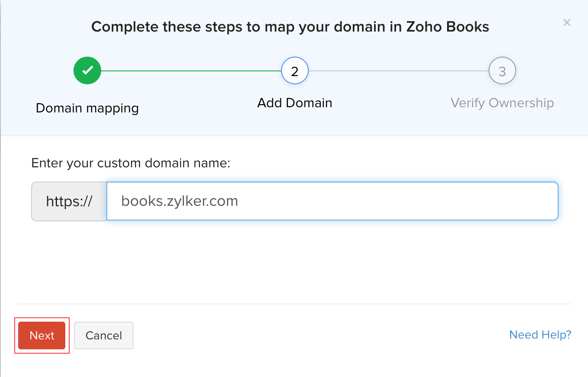
Task: Click the green progress line between steps
Action: point(190,71)
